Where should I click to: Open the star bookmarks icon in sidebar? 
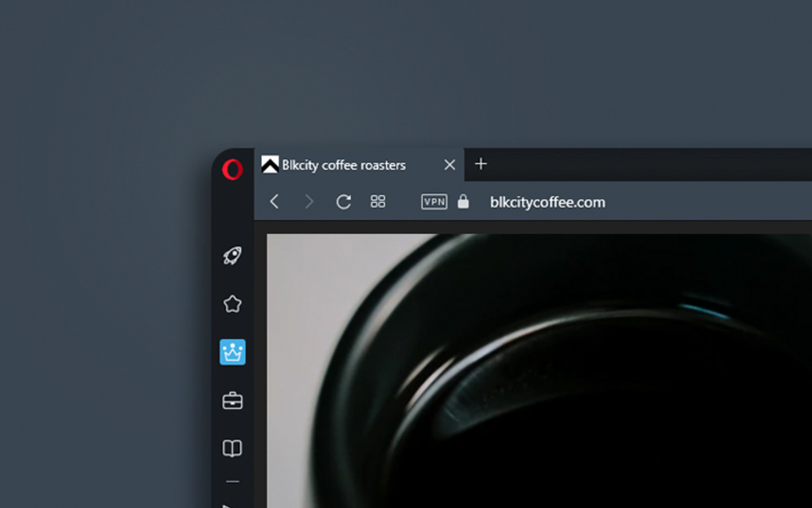[232, 304]
